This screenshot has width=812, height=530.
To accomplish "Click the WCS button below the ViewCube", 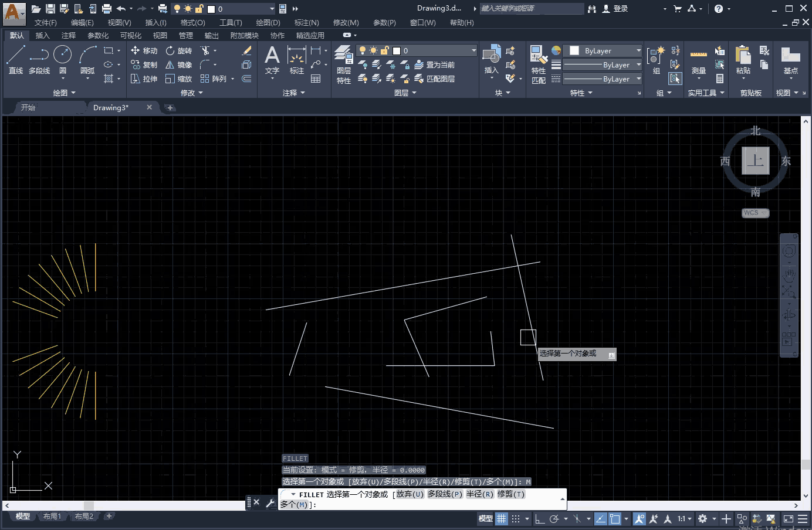I will point(755,213).
